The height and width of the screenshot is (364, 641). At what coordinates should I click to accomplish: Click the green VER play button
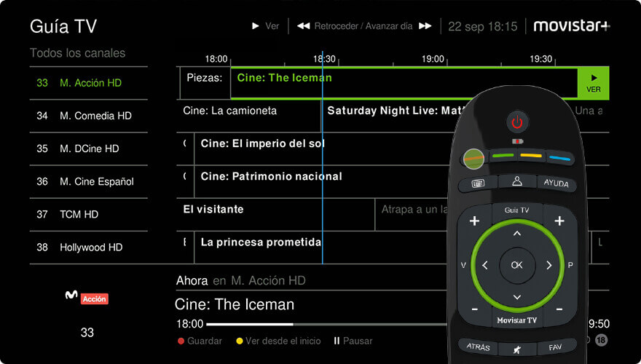click(x=593, y=83)
